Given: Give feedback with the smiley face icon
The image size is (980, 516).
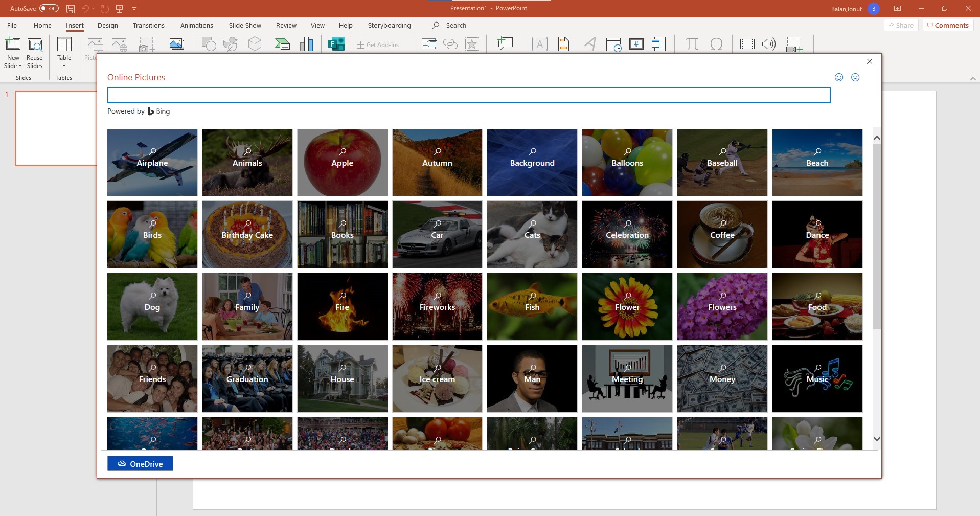Looking at the screenshot, I should point(838,77).
